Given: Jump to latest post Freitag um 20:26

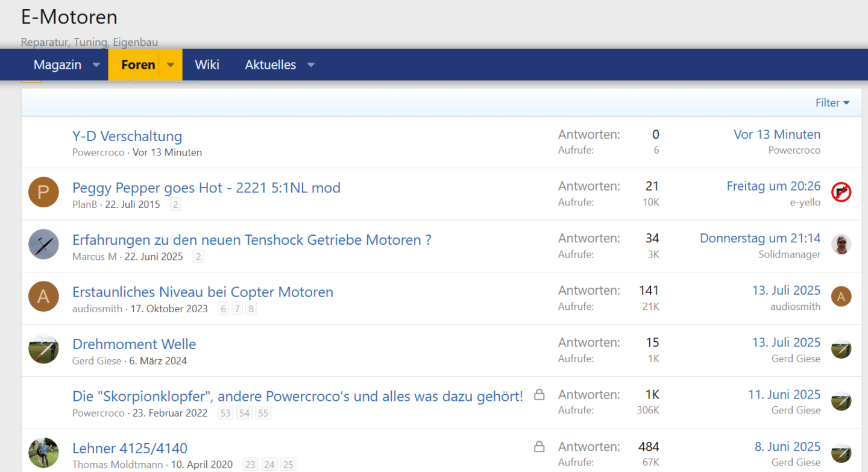Looking at the screenshot, I should [773, 186].
